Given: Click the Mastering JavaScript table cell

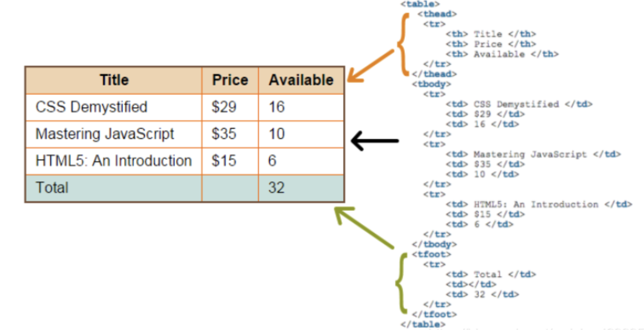Looking at the screenshot, I should coord(114,134).
